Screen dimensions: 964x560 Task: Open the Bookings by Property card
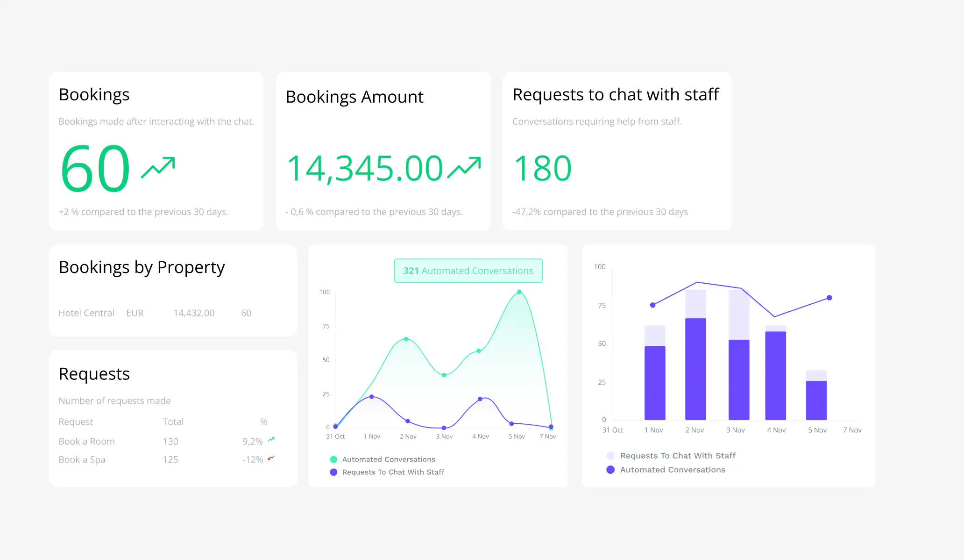point(142,267)
